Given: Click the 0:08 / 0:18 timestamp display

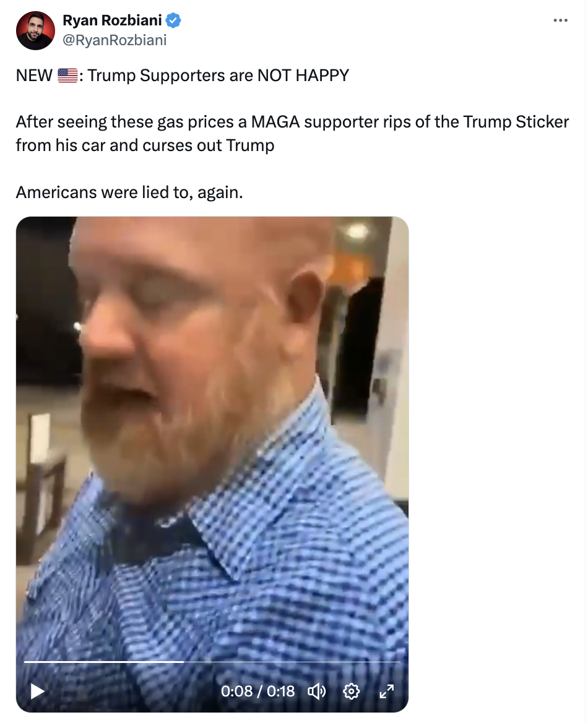Looking at the screenshot, I should [x=257, y=691].
